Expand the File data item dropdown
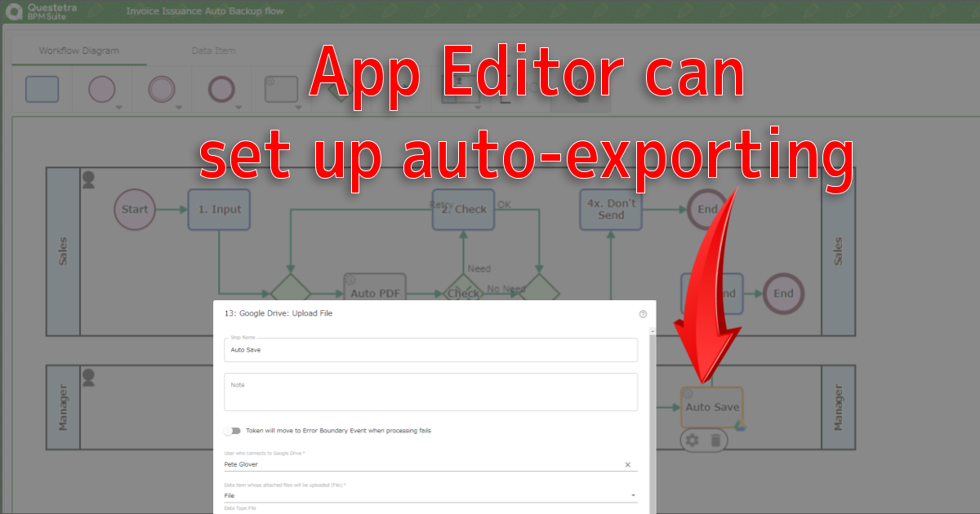 633,495
